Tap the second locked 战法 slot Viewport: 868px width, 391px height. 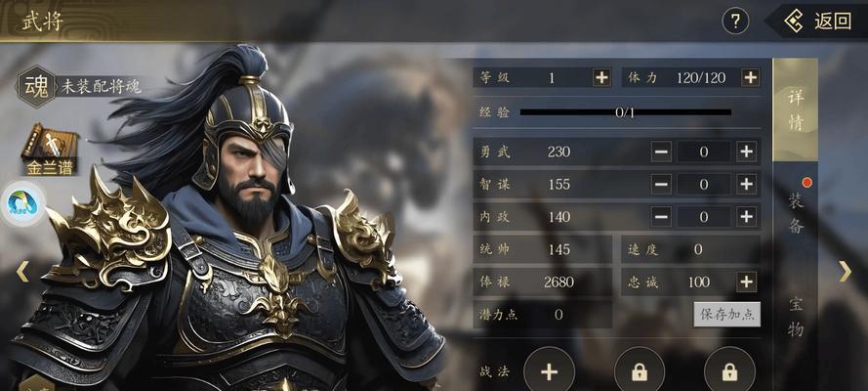tap(640, 371)
